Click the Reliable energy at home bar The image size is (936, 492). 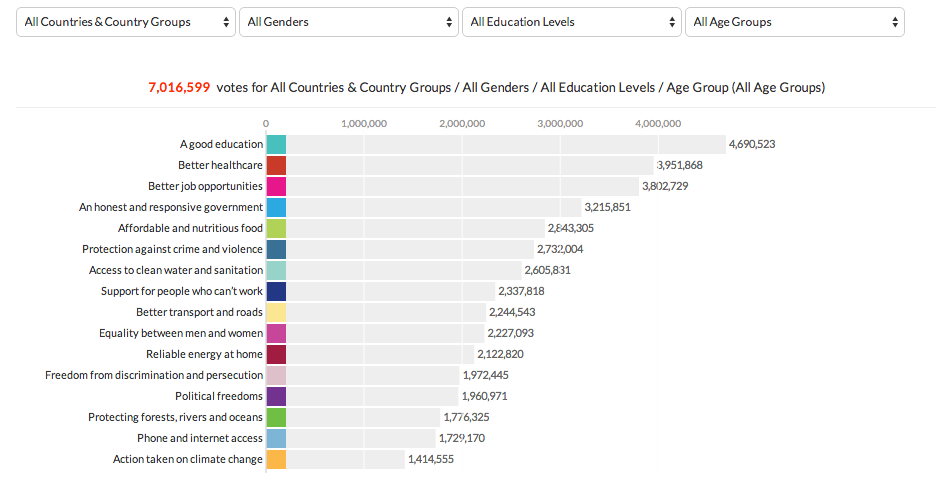click(380, 354)
